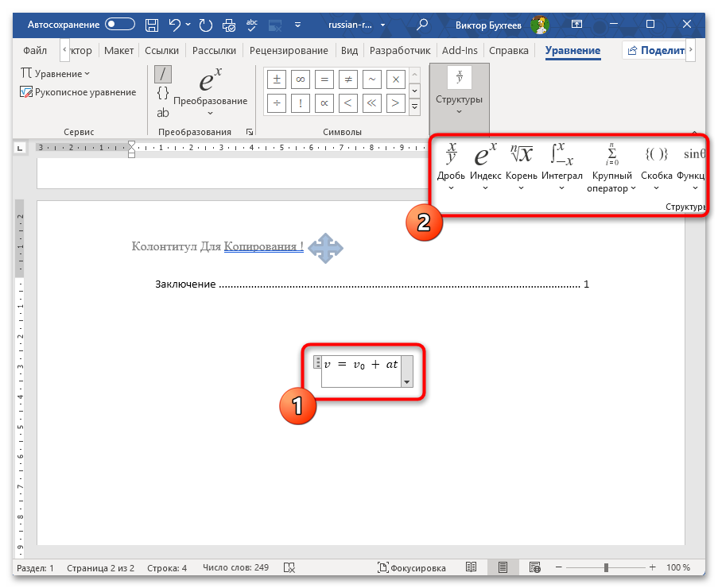Viewport: 718px width, 588px height.
Task: Expand the Дробь fraction gallery
Action: click(x=451, y=167)
